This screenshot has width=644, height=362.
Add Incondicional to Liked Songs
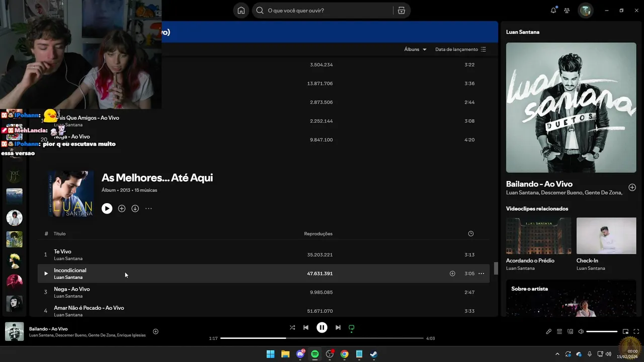(x=452, y=274)
